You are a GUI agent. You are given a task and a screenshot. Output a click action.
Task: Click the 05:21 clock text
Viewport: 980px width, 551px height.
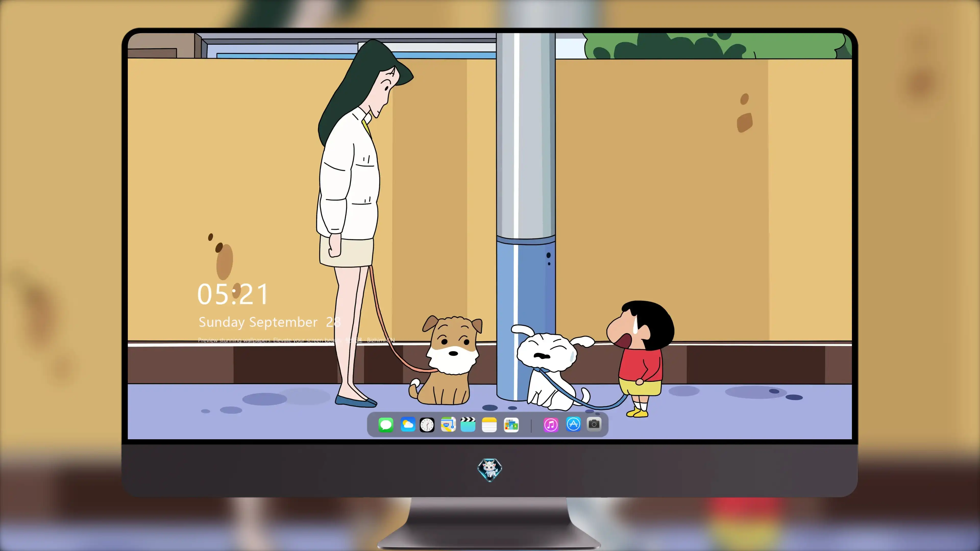(232, 294)
